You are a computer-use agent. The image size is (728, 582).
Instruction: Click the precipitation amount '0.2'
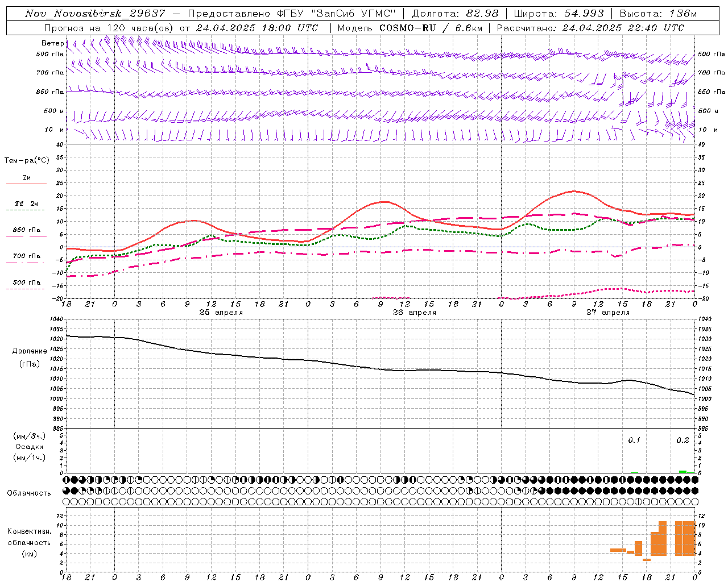(x=682, y=440)
